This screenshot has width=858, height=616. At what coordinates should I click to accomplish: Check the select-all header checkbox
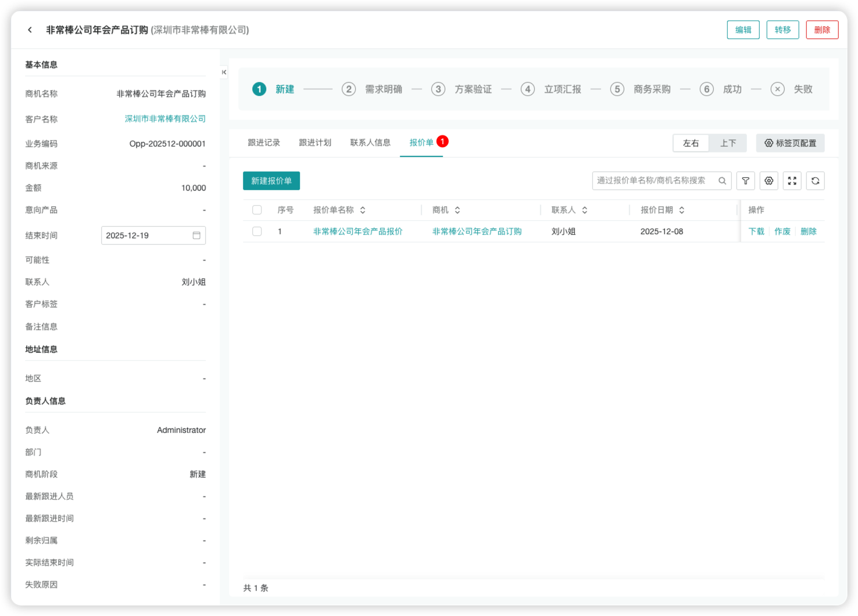[x=257, y=210]
